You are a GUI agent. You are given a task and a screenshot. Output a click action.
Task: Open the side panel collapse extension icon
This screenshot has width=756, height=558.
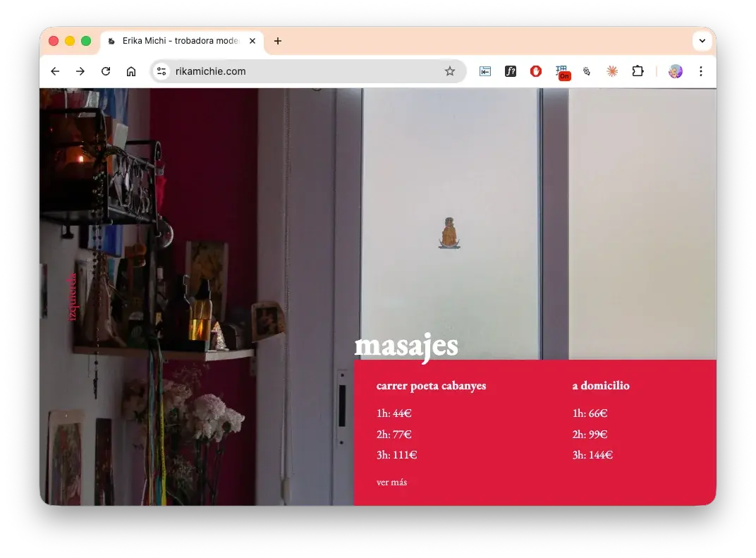485,71
